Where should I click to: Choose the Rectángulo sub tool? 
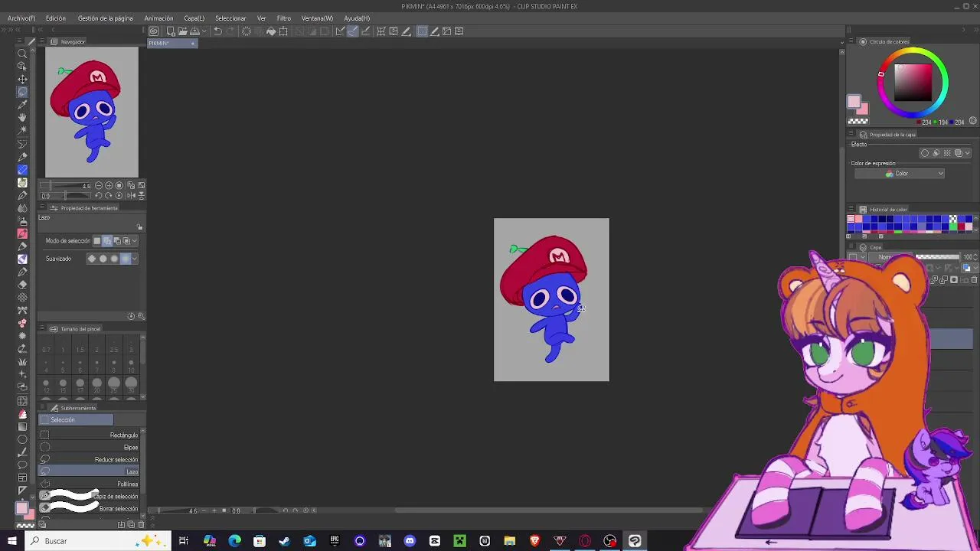pyautogui.click(x=89, y=435)
